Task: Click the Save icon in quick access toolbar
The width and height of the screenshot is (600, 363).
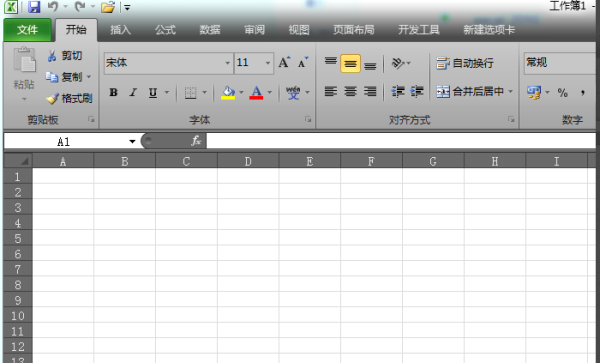Action: click(x=34, y=7)
